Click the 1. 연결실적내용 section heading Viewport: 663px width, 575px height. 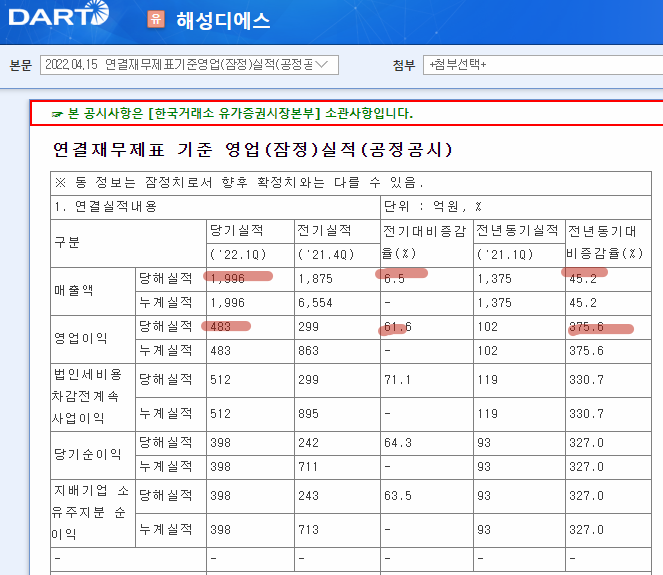coord(106,207)
